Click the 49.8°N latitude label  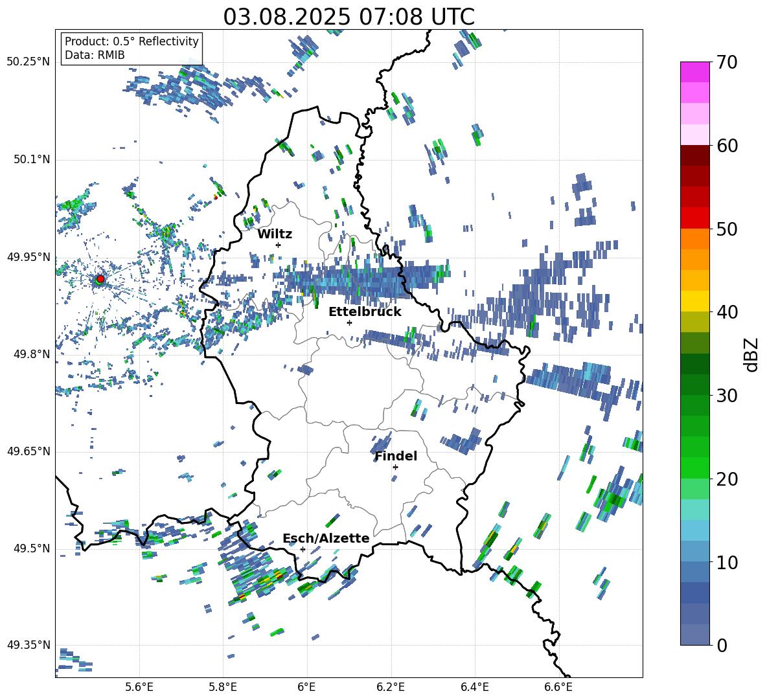32,354
